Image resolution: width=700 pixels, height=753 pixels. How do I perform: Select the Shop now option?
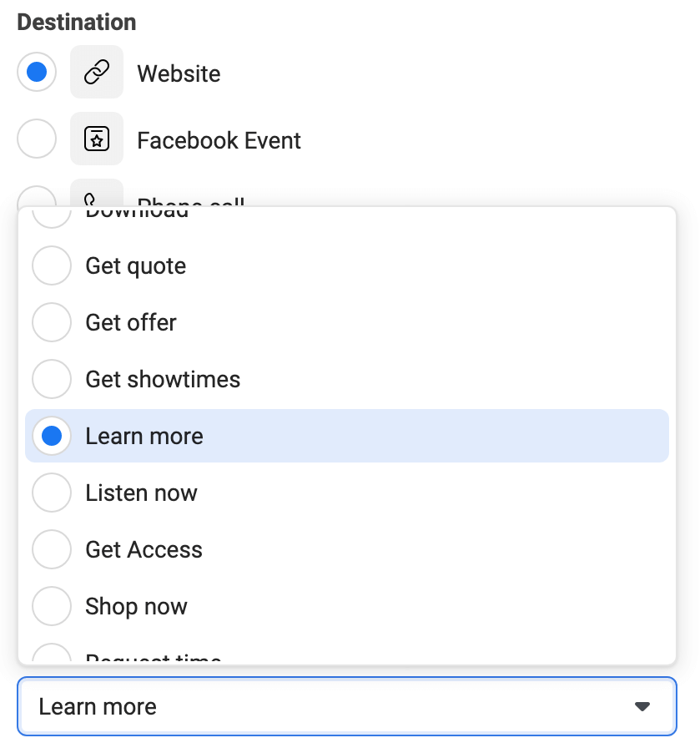346,606
